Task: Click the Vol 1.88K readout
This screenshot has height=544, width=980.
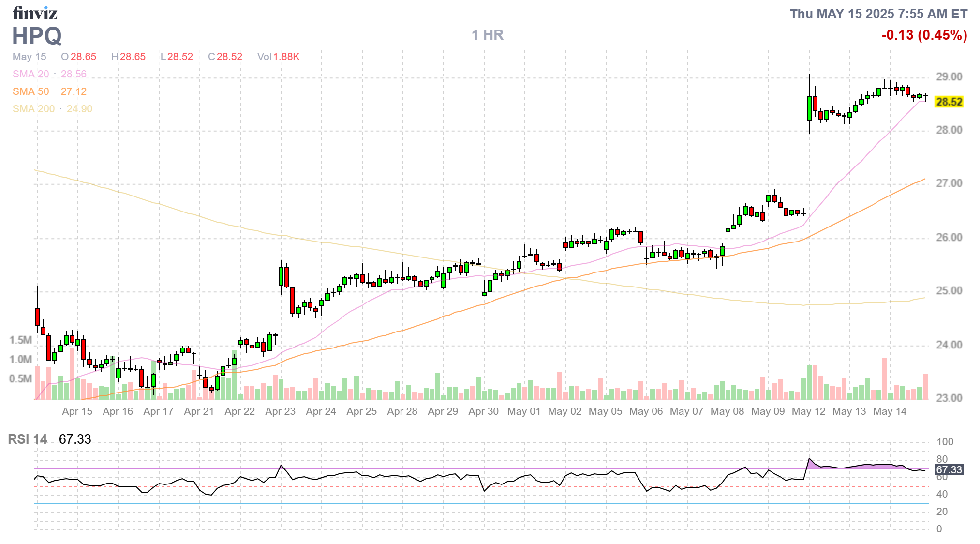Action: click(x=278, y=57)
